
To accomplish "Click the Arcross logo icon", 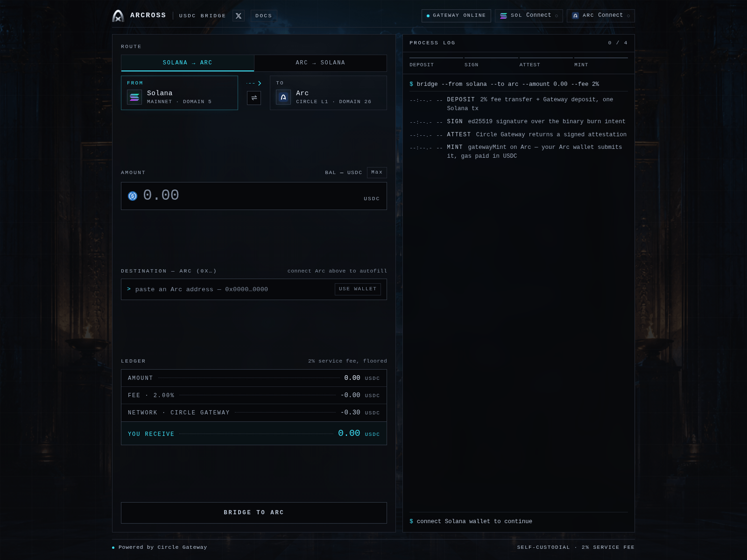I will pos(118,16).
